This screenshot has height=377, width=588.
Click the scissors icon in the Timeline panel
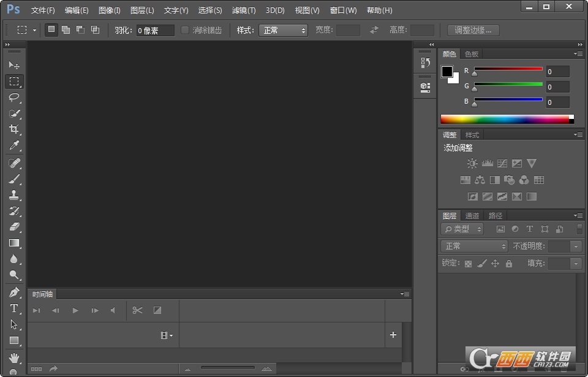click(138, 311)
